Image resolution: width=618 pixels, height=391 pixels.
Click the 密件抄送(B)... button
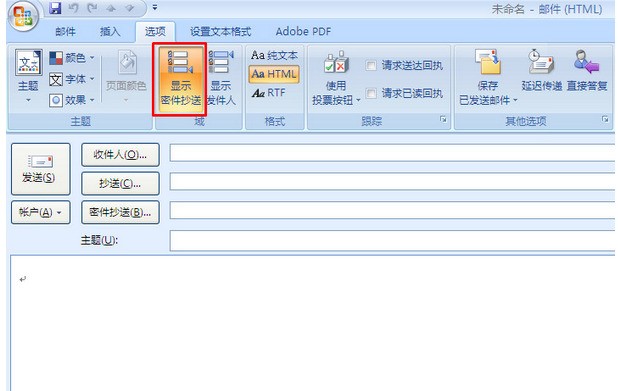click(120, 212)
